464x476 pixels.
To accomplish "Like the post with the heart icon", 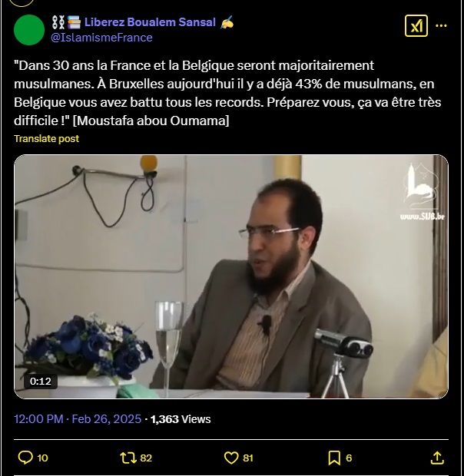I will coord(231,458).
